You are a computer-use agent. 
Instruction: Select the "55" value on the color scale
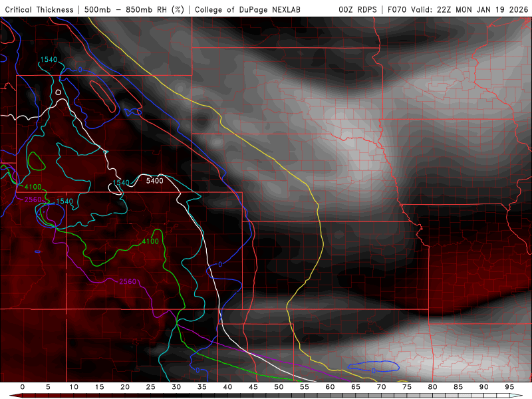(x=305, y=387)
